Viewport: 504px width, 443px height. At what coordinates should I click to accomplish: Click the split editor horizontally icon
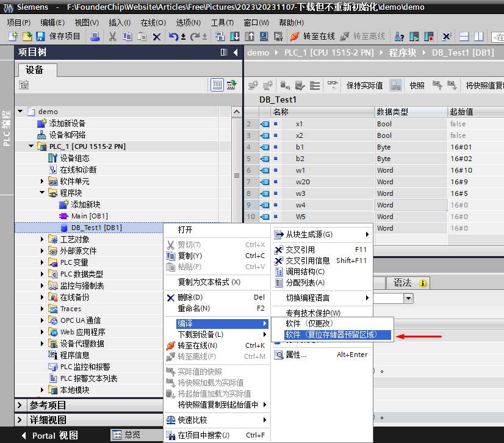[x=464, y=37]
